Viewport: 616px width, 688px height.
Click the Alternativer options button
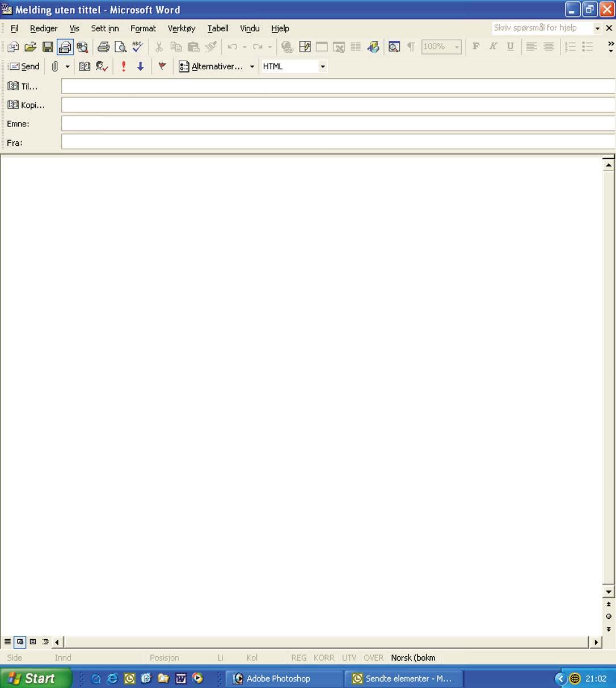click(x=211, y=66)
